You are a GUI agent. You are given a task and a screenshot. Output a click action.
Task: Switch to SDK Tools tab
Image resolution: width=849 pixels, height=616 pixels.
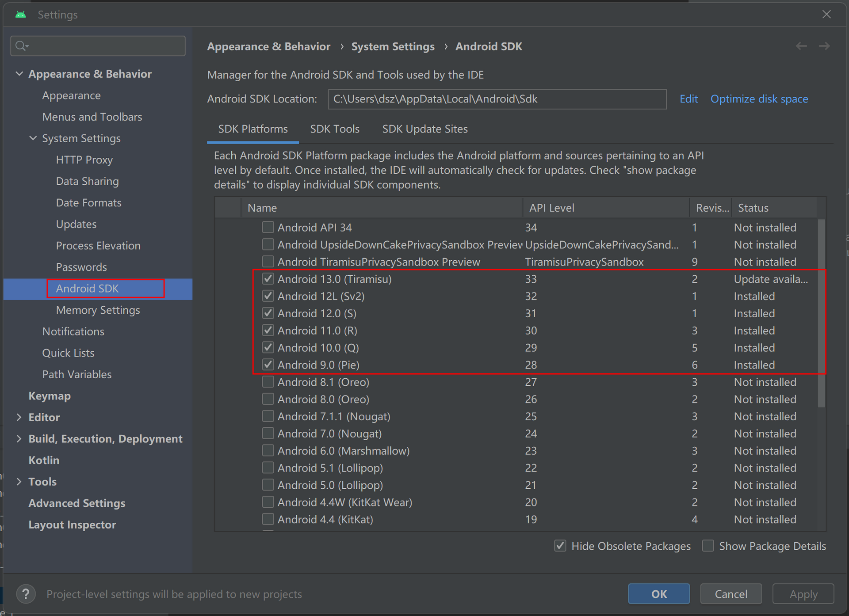(335, 129)
